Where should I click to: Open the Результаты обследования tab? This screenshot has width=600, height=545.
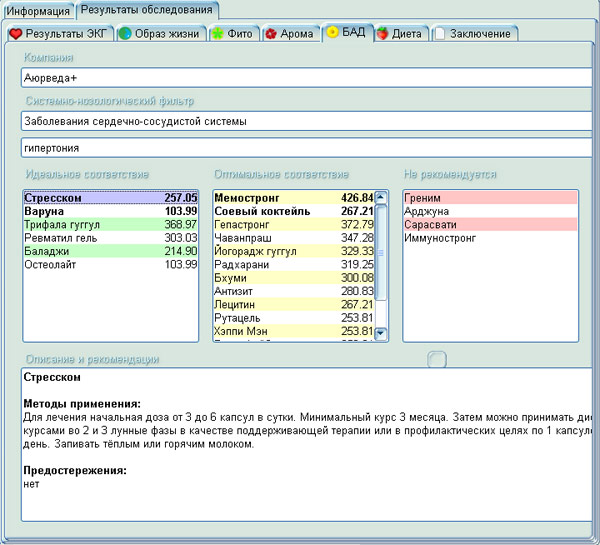click(147, 10)
